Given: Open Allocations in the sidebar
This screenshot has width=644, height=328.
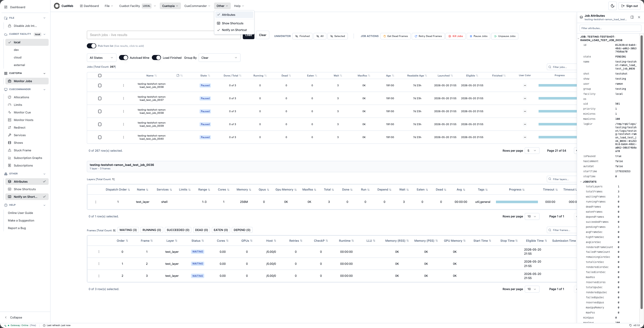Looking at the screenshot, I should coord(21,97).
